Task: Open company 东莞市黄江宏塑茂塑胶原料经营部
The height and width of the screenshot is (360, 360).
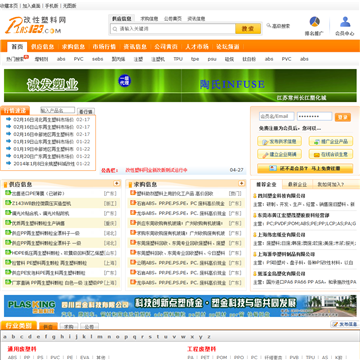Action: (x=293, y=215)
